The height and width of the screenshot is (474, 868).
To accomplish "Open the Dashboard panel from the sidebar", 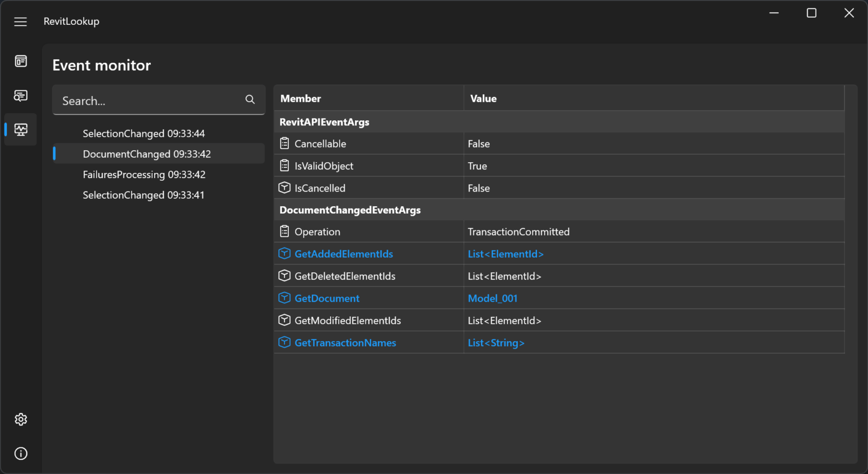I will pos(20,61).
